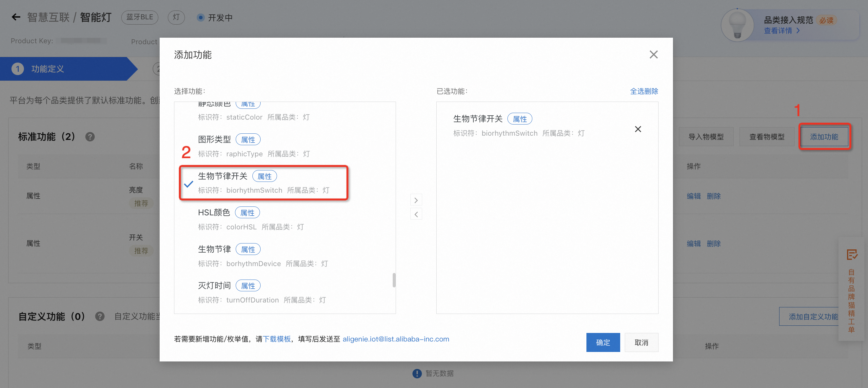Viewport: 868px width, 388px height.
Task: Select the staticColor feature item
Action: point(285,112)
